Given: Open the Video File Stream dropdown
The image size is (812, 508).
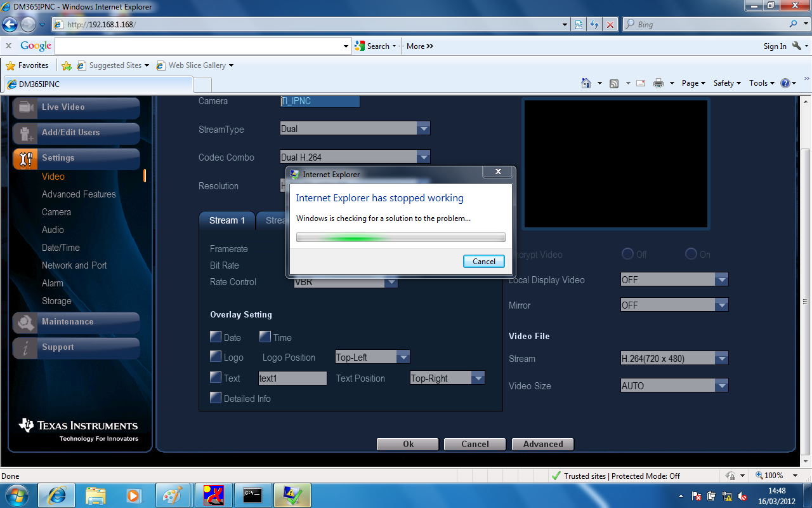Looking at the screenshot, I should click(x=721, y=358).
